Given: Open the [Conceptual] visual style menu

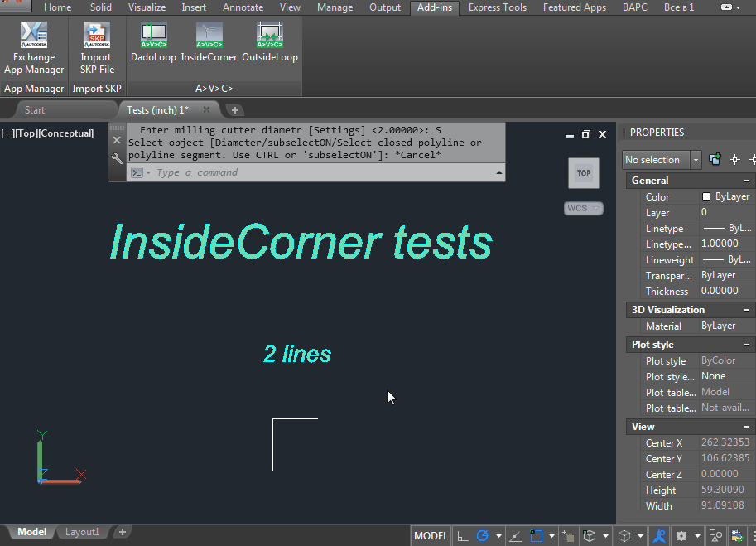Looking at the screenshot, I should click(66, 133).
